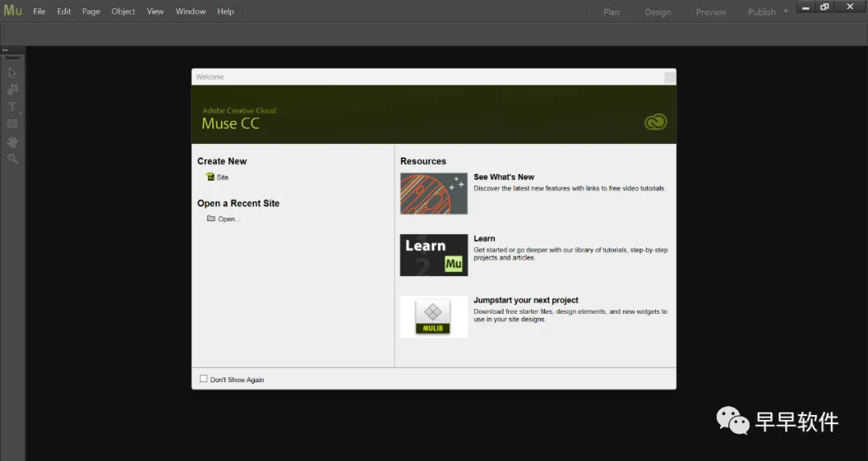Open the Help menu
Image resolution: width=868 pixels, height=461 pixels.
[x=225, y=11]
